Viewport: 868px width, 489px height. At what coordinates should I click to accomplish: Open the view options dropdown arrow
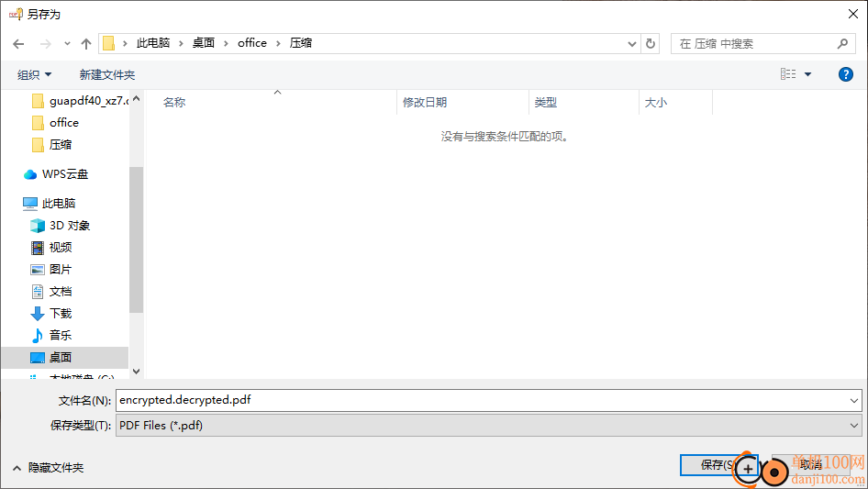pyautogui.click(x=807, y=74)
